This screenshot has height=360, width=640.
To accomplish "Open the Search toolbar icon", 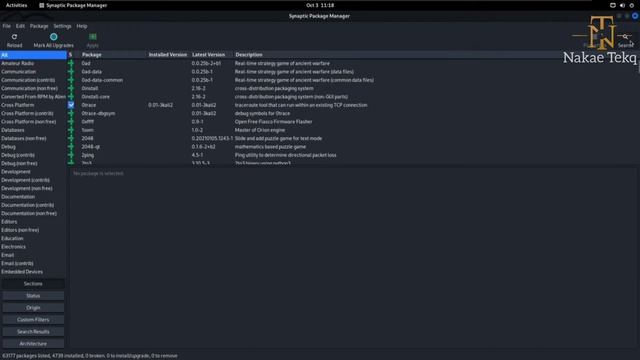I will 625,37.
